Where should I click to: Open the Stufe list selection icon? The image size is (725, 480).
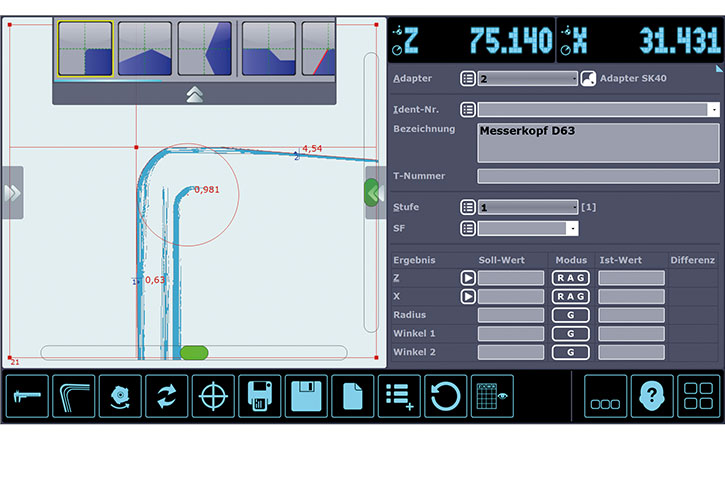click(468, 207)
